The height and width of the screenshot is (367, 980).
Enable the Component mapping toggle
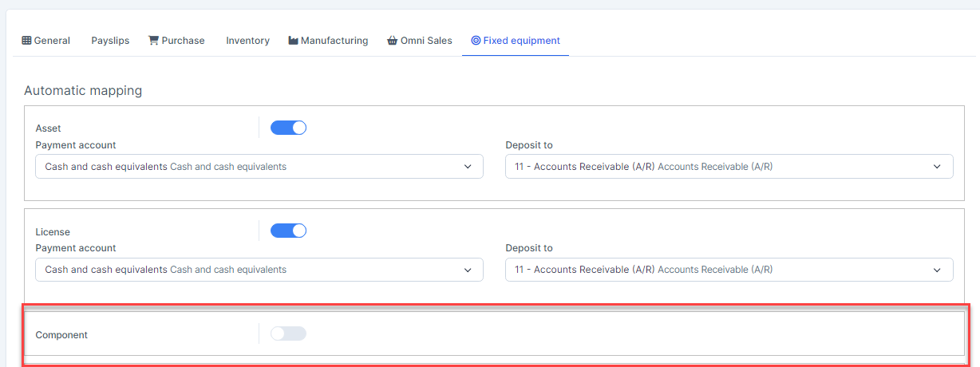coord(288,333)
